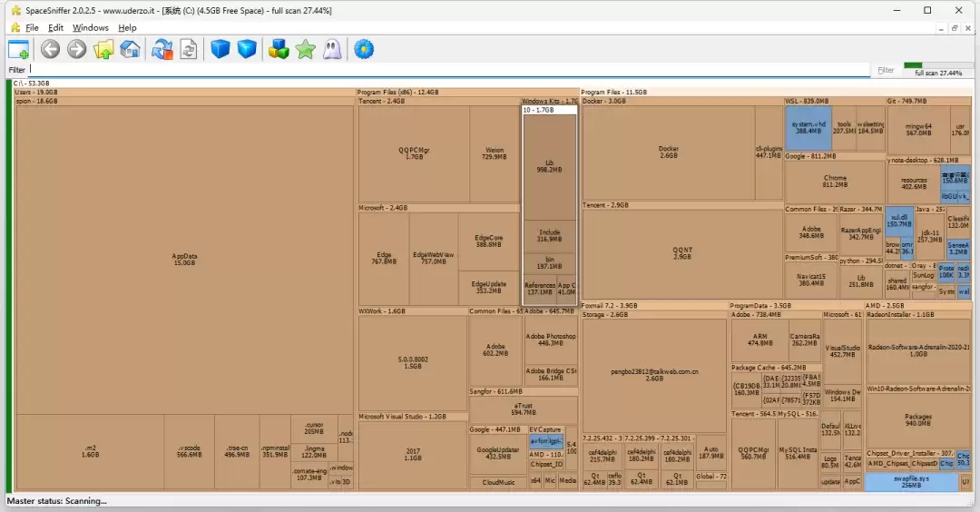980x512 pixels.
Task: Go to the home view
Action: [x=130, y=49]
